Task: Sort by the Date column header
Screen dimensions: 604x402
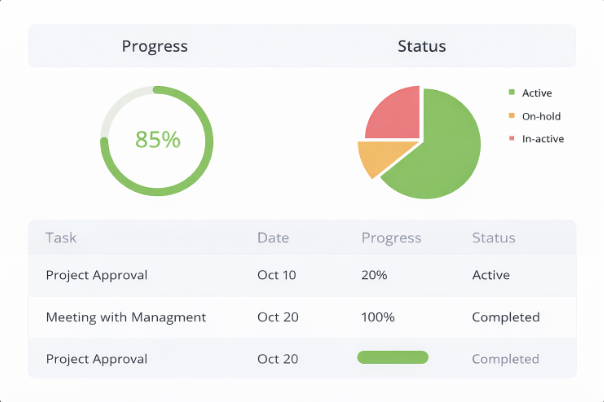Action: (x=273, y=238)
